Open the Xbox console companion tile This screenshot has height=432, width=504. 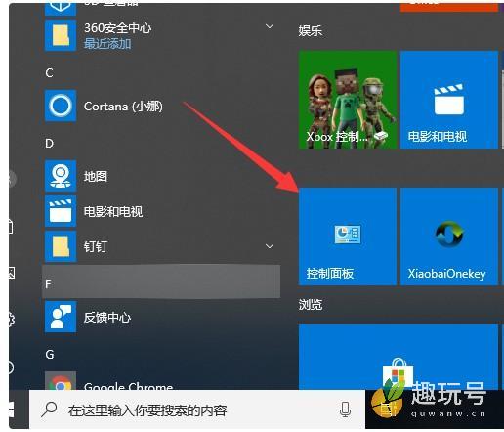click(x=348, y=100)
